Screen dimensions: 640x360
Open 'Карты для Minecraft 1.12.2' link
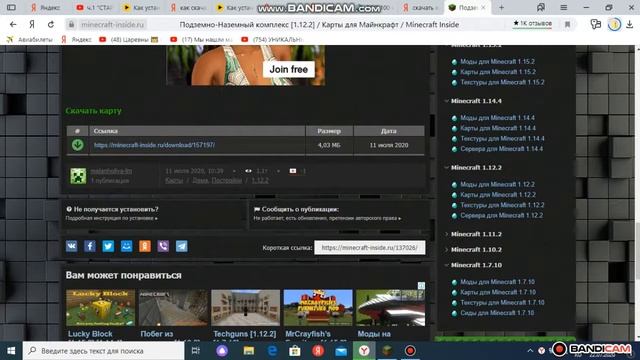498,195
